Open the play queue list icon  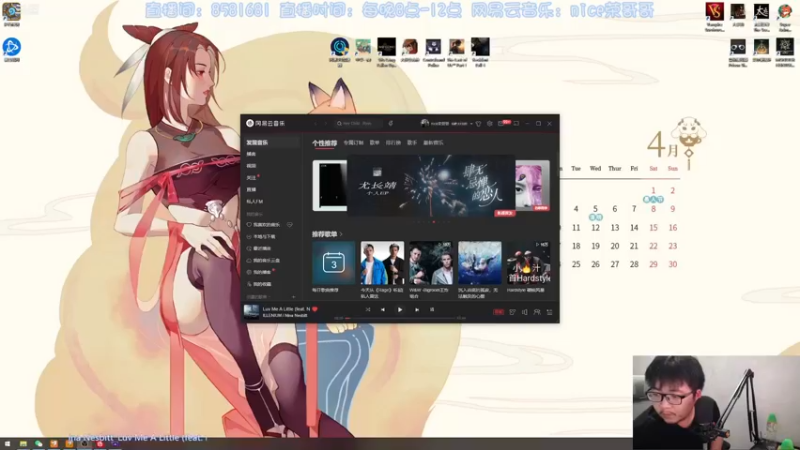(549, 312)
